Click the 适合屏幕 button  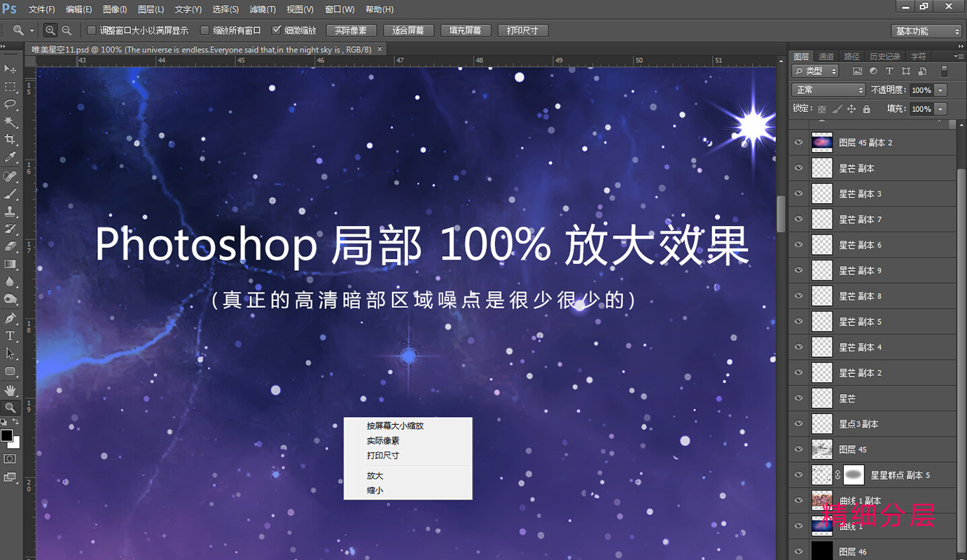pyautogui.click(x=408, y=31)
